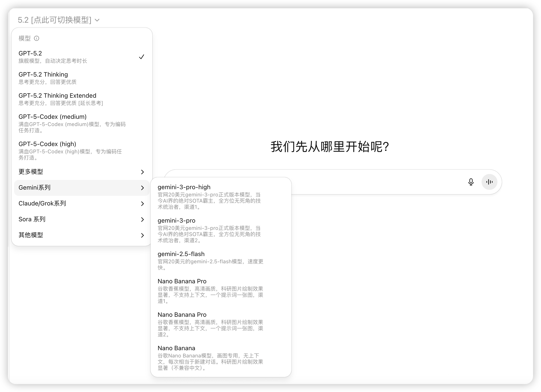Image resolution: width=541 pixels, height=392 pixels.
Task: Click the checkmark next to GPT-5.2
Action: pos(142,57)
